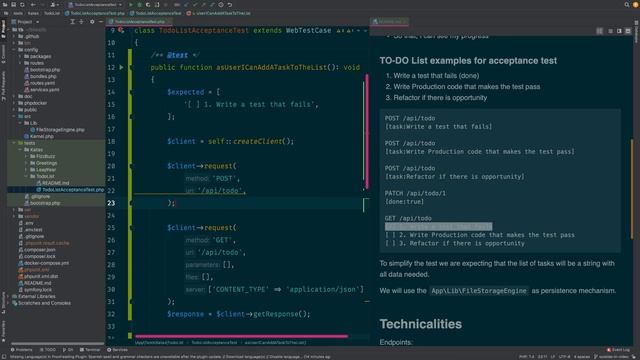
Task: Select symfony.lock in the project tree
Action: coord(35,290)
